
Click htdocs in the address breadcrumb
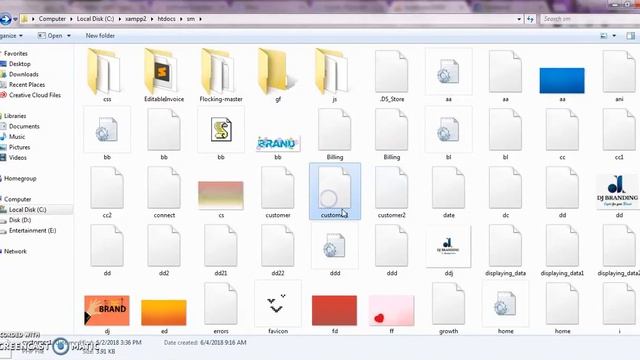point(167,19)
